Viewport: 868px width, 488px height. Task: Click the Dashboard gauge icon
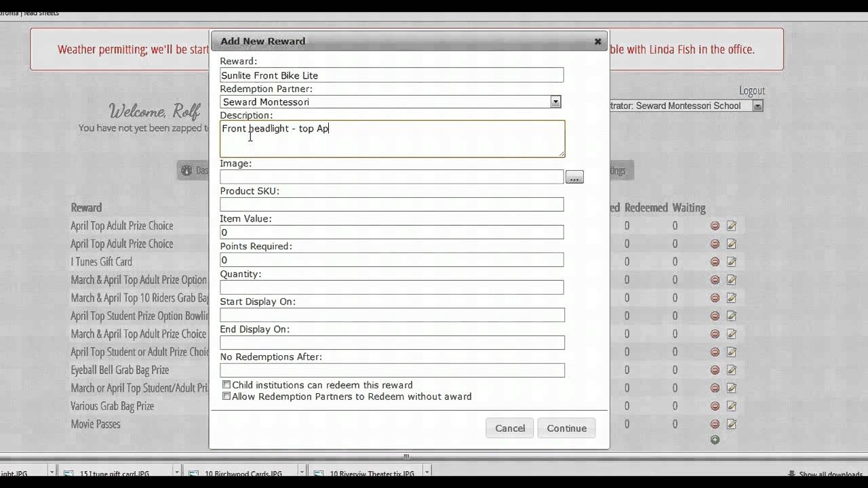(x=186, y=171)
